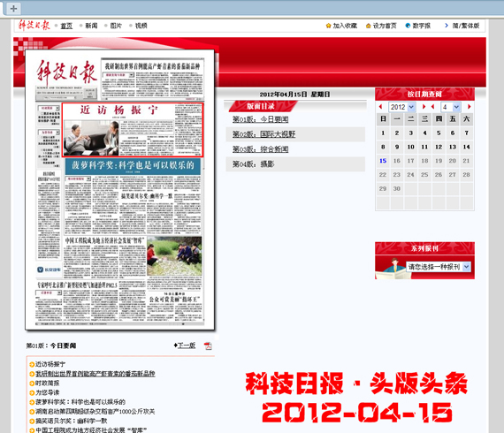
Task: Click the 加入收藏 star icon
Action: [328, 26]
